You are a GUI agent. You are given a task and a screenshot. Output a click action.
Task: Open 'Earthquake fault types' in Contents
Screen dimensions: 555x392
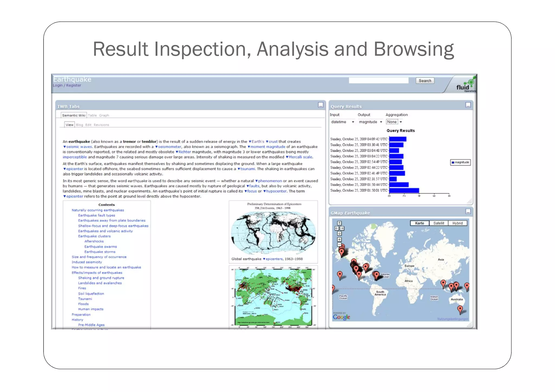[x=96, y=215]
